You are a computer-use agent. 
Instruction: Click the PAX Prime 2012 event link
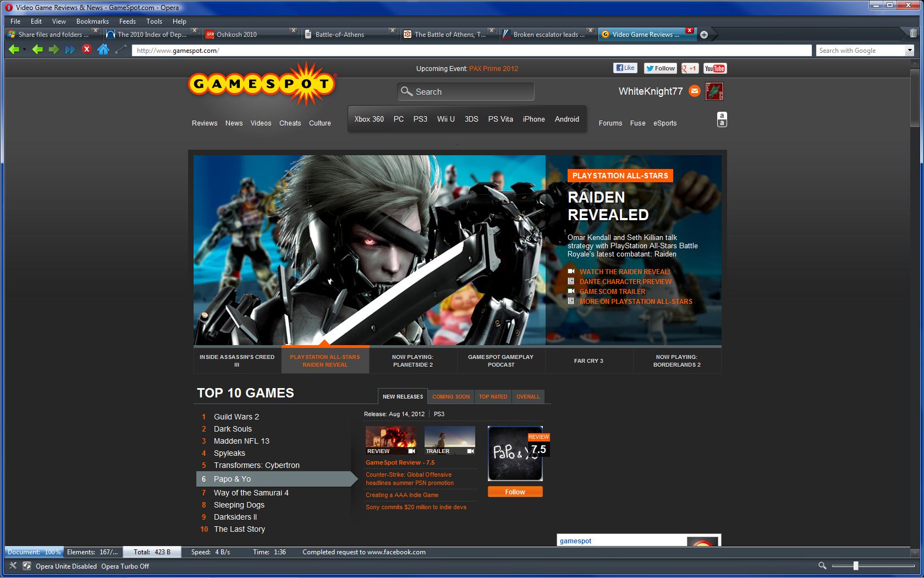(493, 69)
